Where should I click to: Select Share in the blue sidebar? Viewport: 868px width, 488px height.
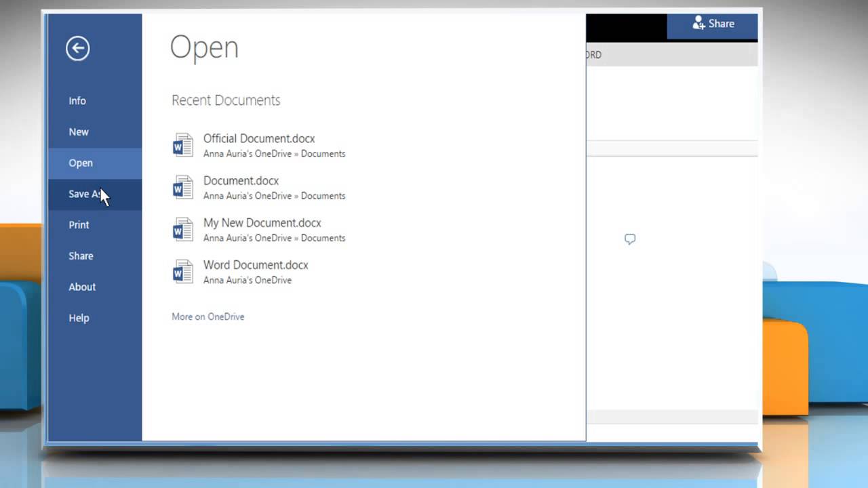coord(95,256)
